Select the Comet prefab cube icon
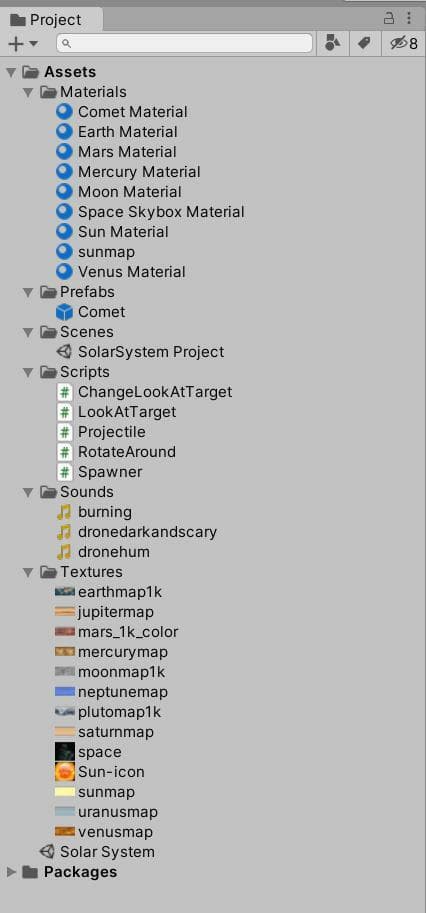Viewport: 426px width, 913px height. coord(65,312)
